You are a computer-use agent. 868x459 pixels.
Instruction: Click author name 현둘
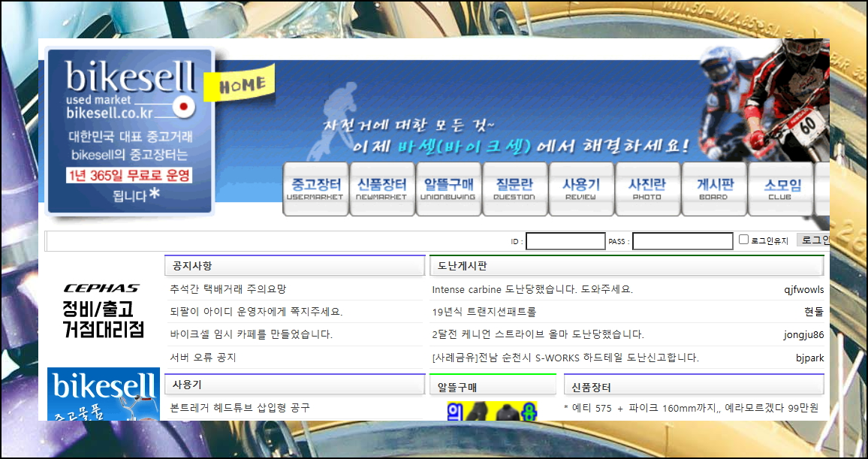pos(814,312)
